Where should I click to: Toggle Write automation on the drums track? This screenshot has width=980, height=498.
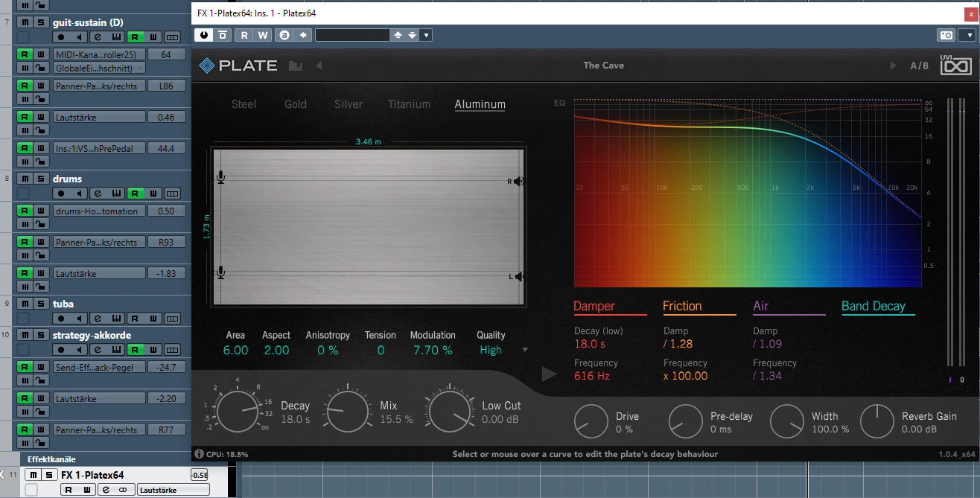coord(153,193)
